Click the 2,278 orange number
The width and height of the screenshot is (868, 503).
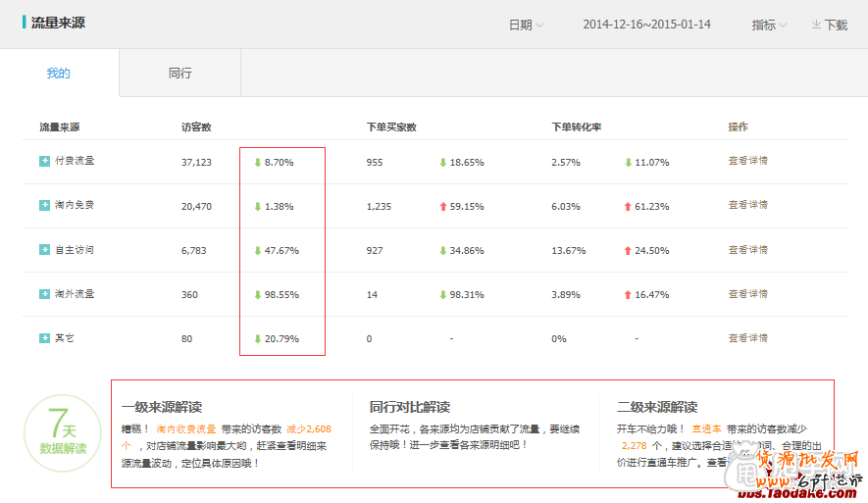[x=634, y=445]
